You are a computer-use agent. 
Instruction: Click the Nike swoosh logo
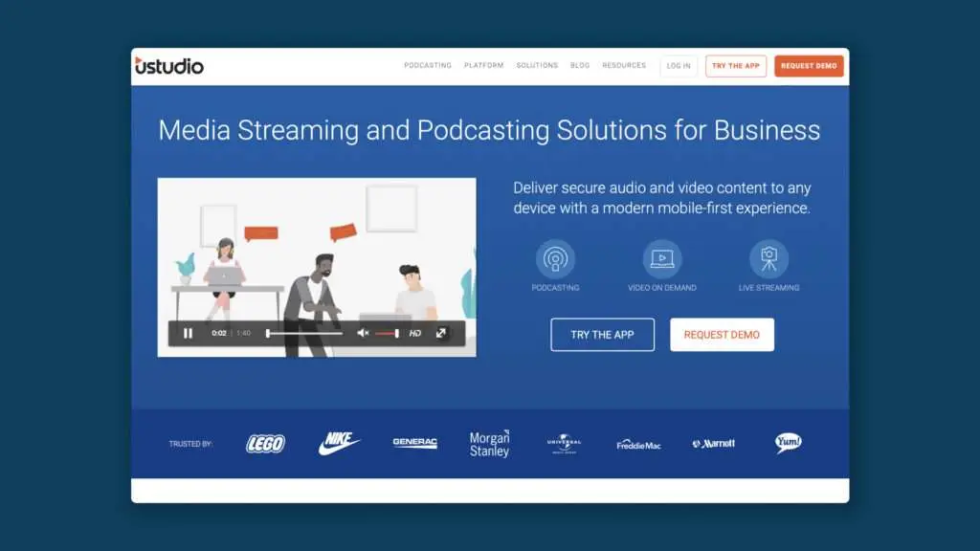(339, 443)
